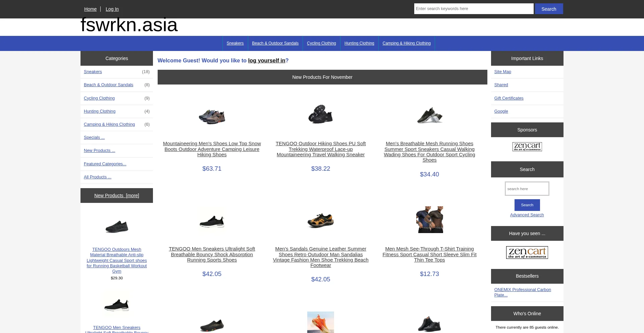The image size is (644, 333).
Task: Open the Men's Breathable Mesh Running Shoes image
Action: (430, 115)
